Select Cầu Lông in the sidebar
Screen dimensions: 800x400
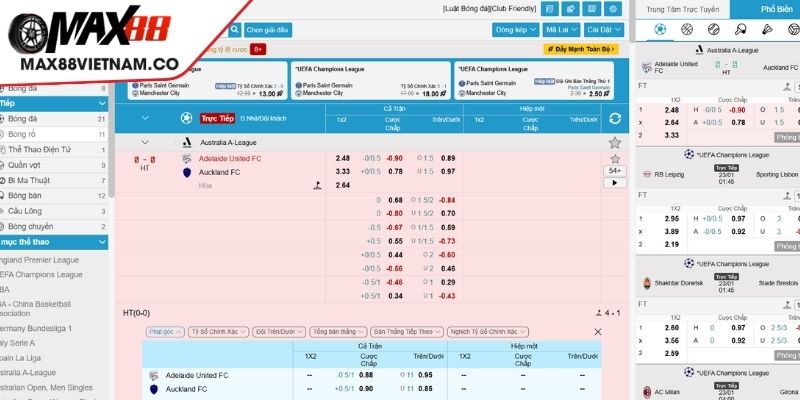(54, 211)
